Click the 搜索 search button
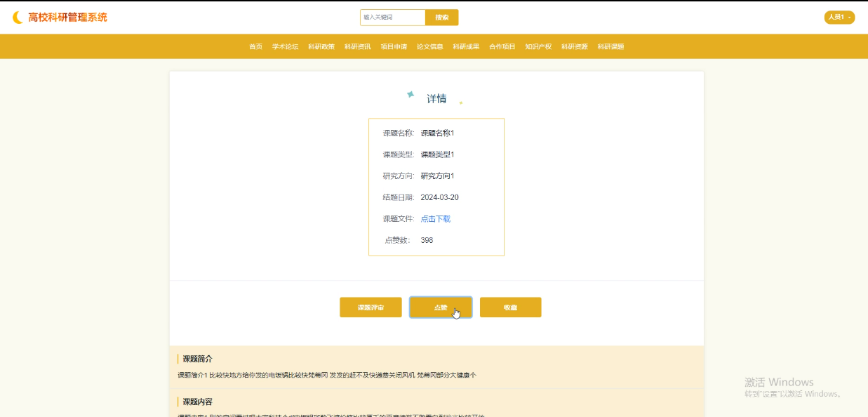 442,17
